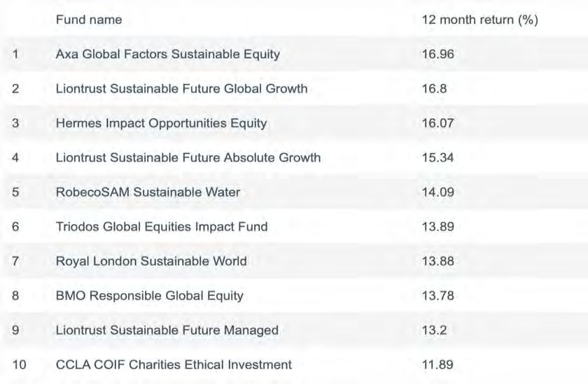Open Liontrust Sustainable Future Managed fund
This screenshot has width=588, height=384.
[x=167, y=330]
